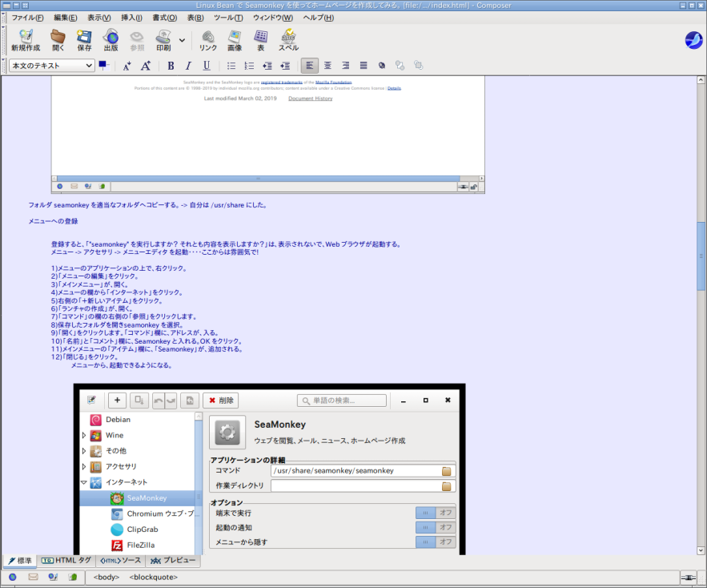Click the plus button in menu editor screenshot

click(x=117, y=401)
